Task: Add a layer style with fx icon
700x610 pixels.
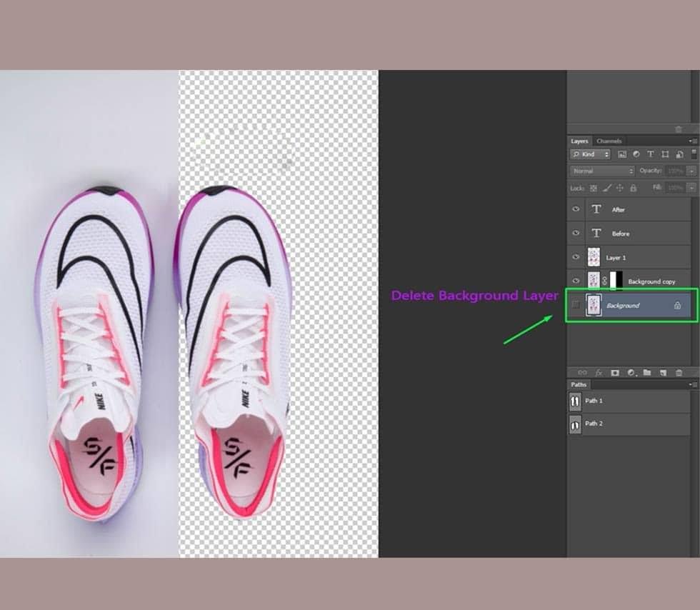Action: [x=599, y=372]
